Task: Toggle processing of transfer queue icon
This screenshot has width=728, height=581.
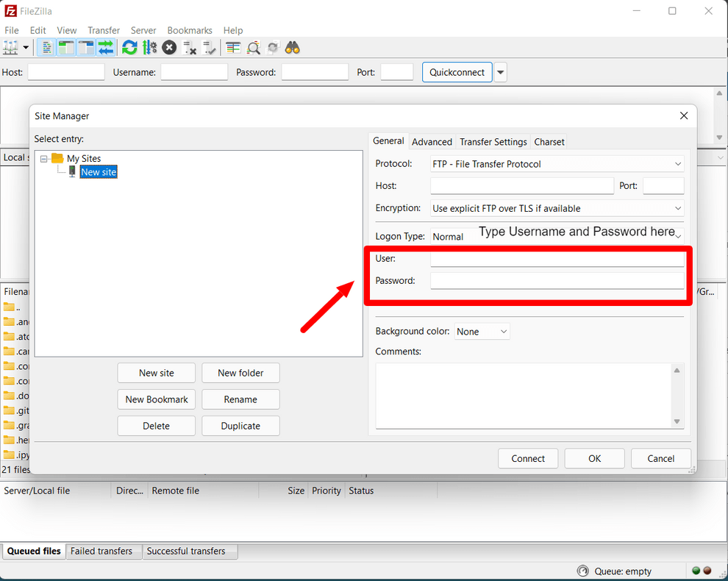Action: pyautogui.click(x=149, y=47)
